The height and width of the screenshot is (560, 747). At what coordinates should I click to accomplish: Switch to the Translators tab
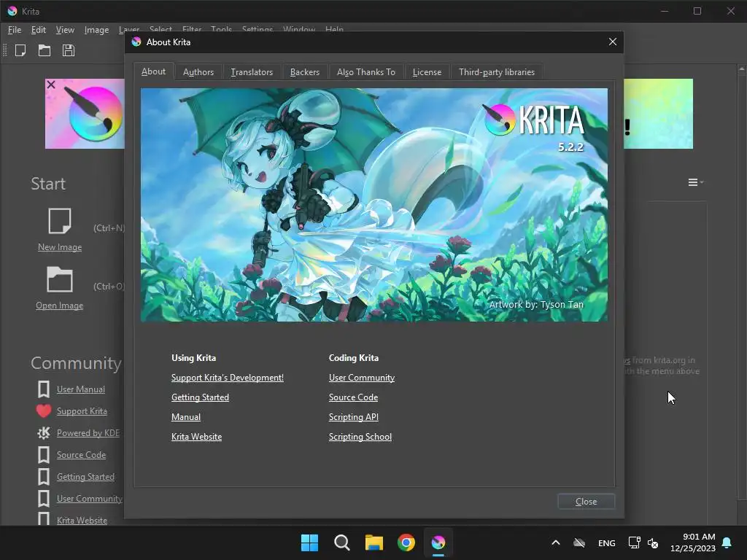pos(252,72)
